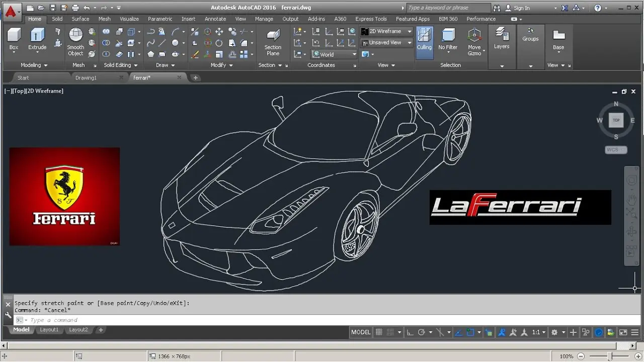This screenshot has width=644, height=362.
Task: Open the 2D Wireframe visual style dropdown
Action: pyautogui.click(x=386, y=31)
